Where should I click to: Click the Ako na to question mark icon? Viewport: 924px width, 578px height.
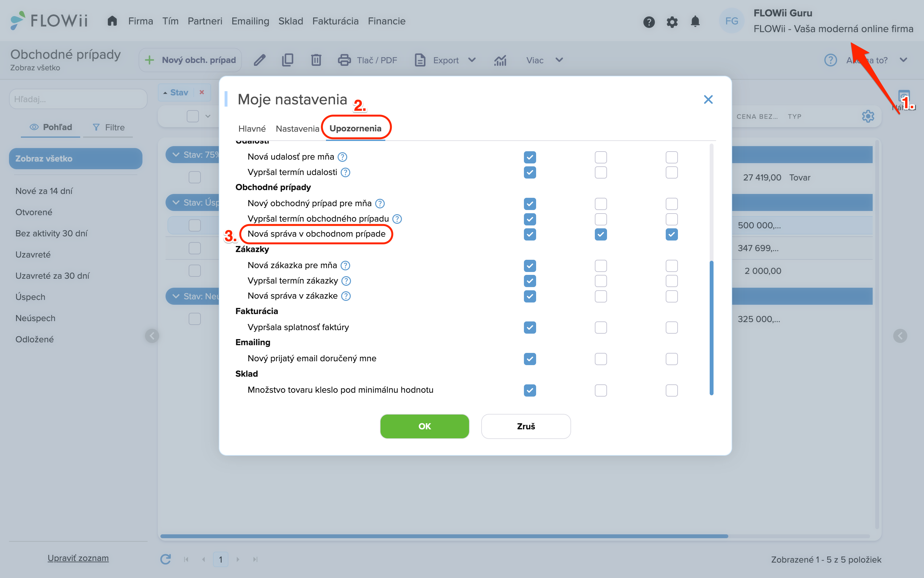830,60
